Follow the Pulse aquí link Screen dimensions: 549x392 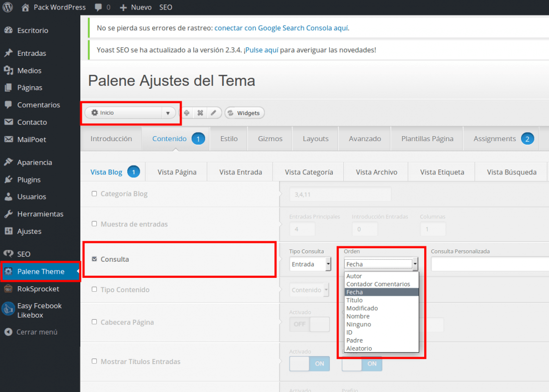[x=262, y=50]
